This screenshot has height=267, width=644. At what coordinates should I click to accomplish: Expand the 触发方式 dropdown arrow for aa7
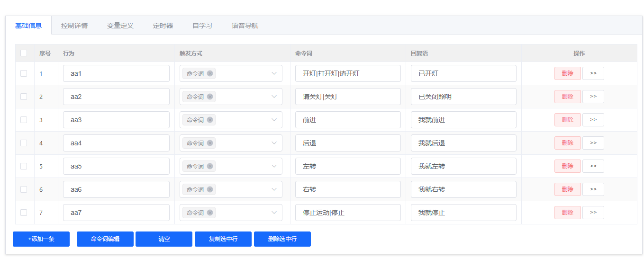pyautogui.click(x=274, y=213)
